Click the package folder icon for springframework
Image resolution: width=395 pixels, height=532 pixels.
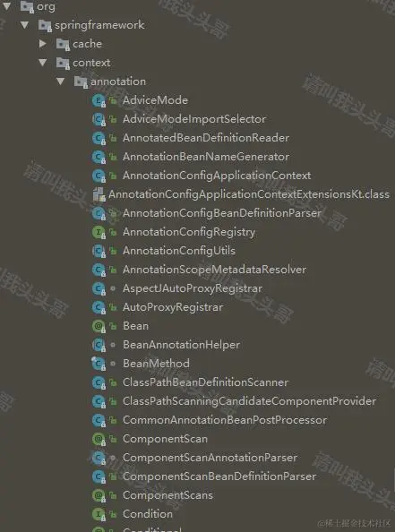(x=45, y=25)
